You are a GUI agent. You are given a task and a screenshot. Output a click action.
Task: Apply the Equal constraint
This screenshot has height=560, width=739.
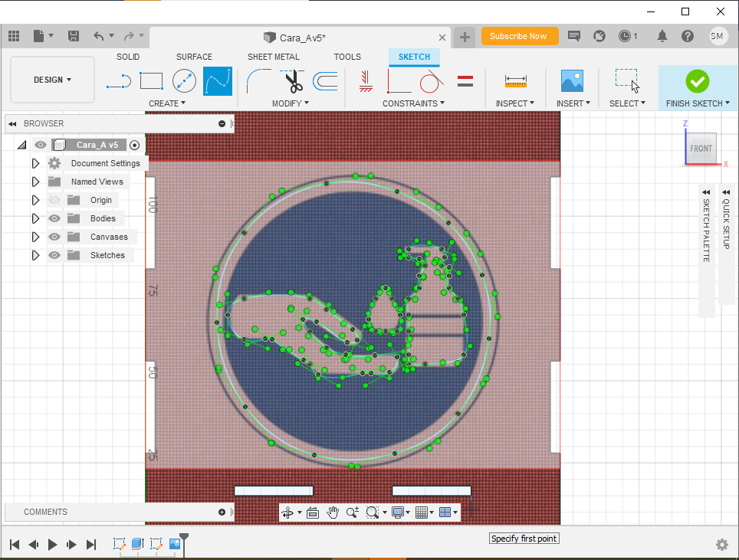pyautogui.click(x=465, y=81)
